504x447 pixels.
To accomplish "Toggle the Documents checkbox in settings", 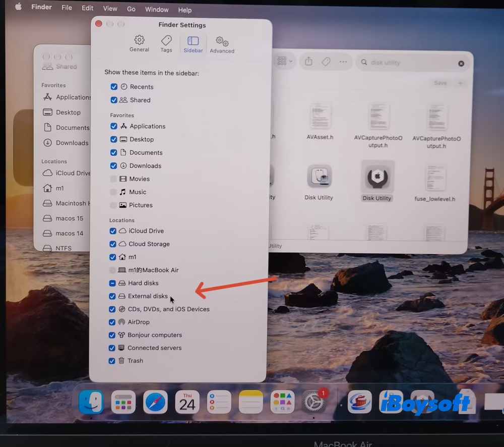I will click(x=113, y=152).
